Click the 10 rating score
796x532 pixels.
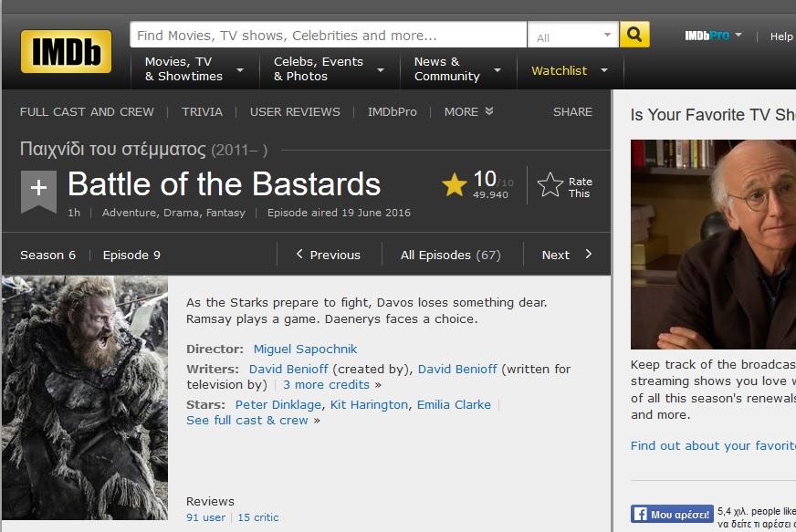point(485,179)
